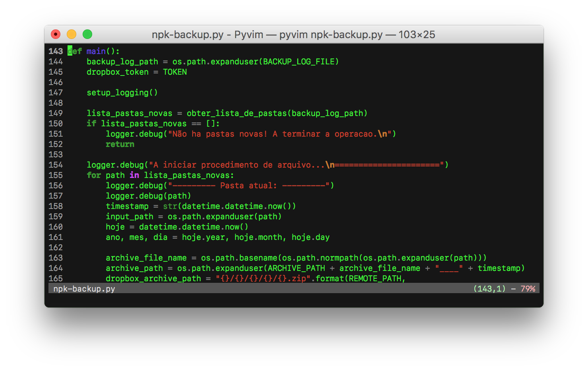Click 'hoje.month' on line 161
The width and height of the screenshot is (588, 371).
coord(258,237)
